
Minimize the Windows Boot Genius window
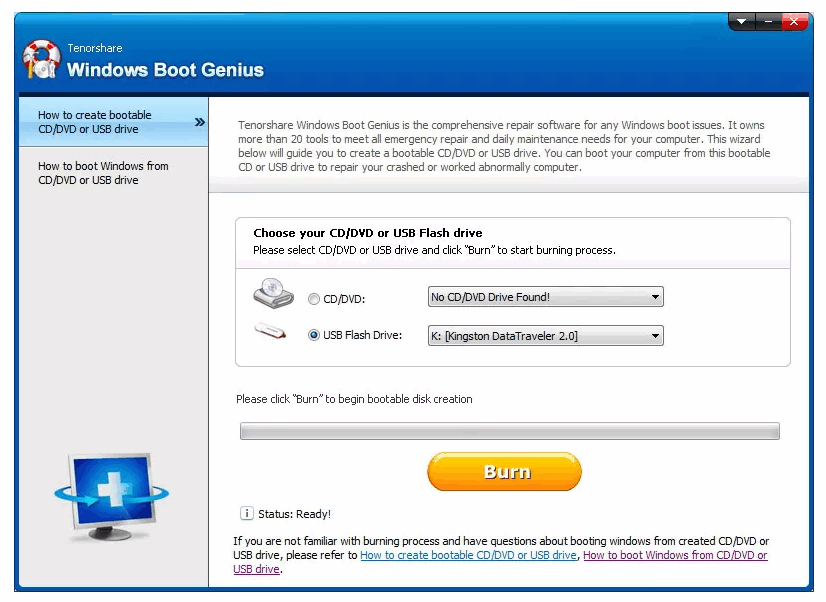pyautogui.click(x=769, y=22)
